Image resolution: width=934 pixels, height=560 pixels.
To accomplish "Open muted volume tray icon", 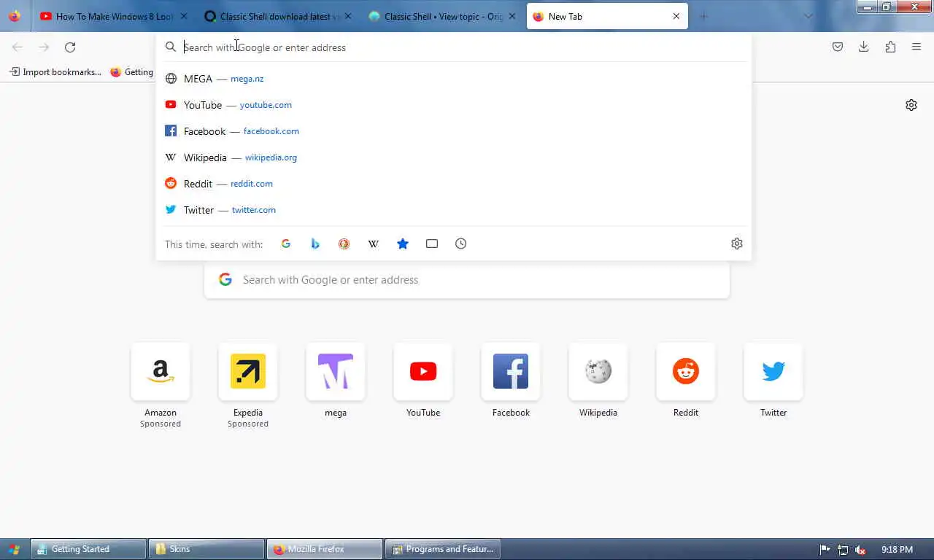I will (861, 550).
